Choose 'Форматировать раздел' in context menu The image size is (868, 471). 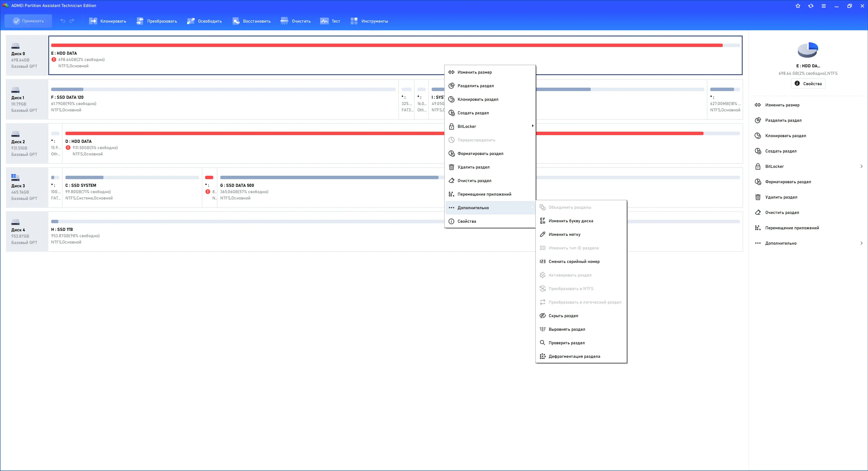click(x=480, y=154)
